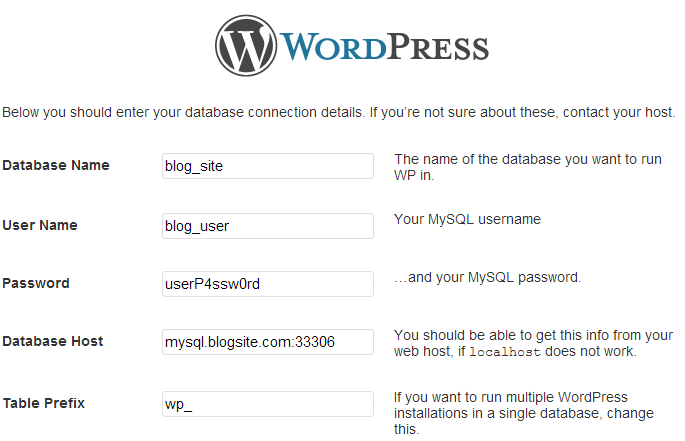
Task: Click the User Name label
Action: tap(40, 225)
